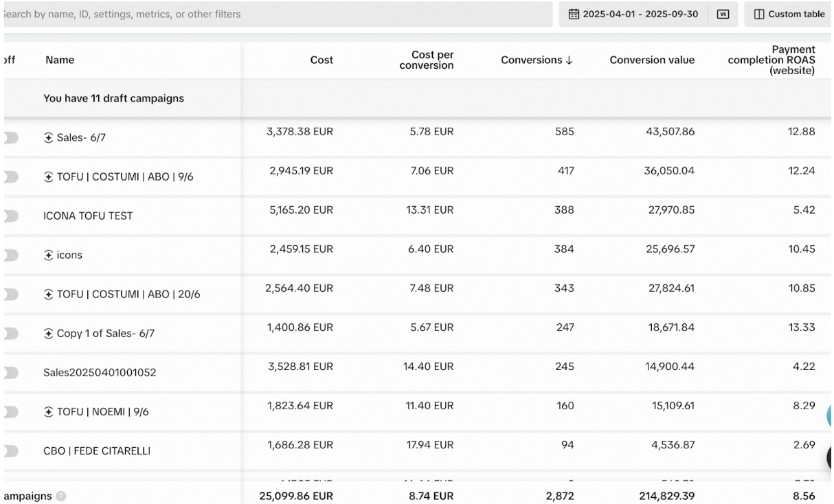Sort by the Conversions column header
The width and height of the screenshot is (834, 504).
[x=537, y=60]
